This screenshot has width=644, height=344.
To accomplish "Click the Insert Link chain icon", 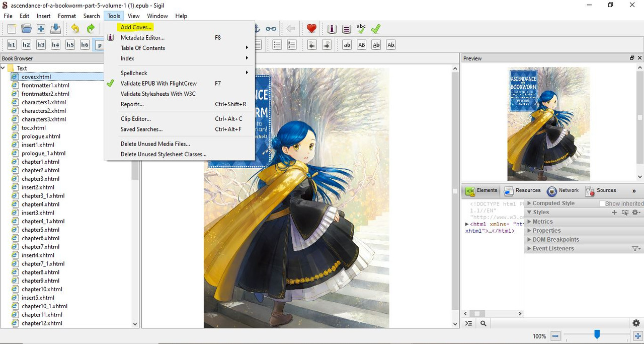I will click(x=271, y=29).
